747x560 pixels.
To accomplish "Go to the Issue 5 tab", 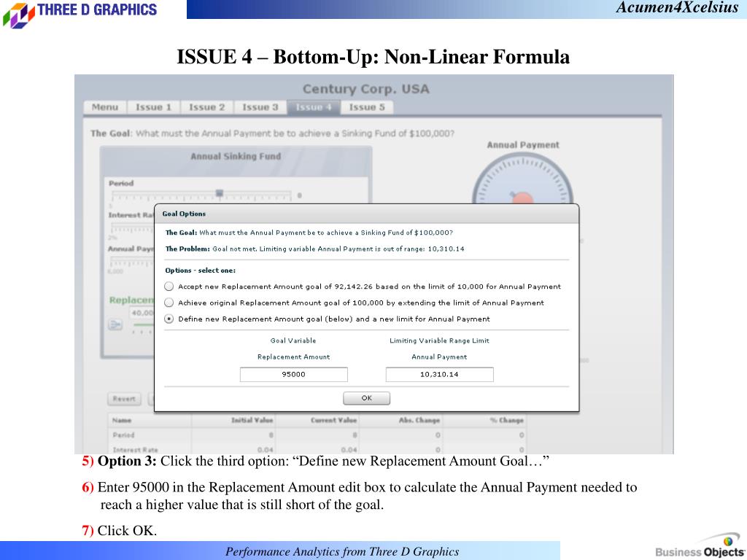I will (367, 107).
